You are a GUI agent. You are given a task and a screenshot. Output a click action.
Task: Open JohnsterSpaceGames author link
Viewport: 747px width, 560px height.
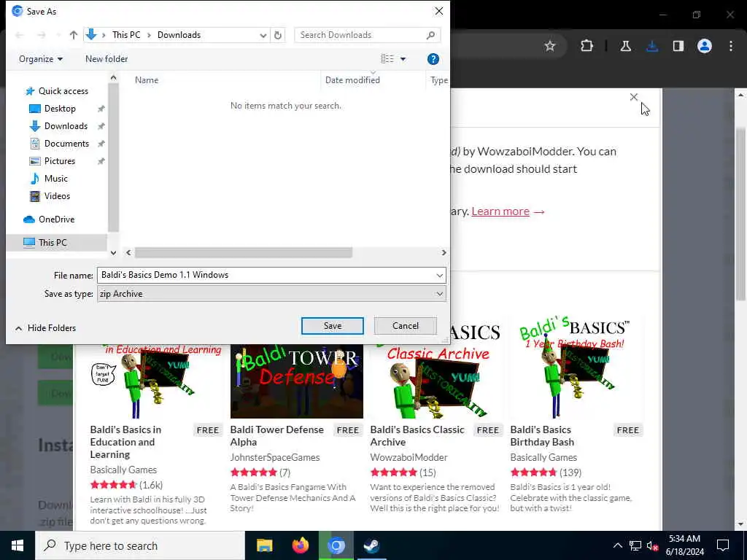275,457
